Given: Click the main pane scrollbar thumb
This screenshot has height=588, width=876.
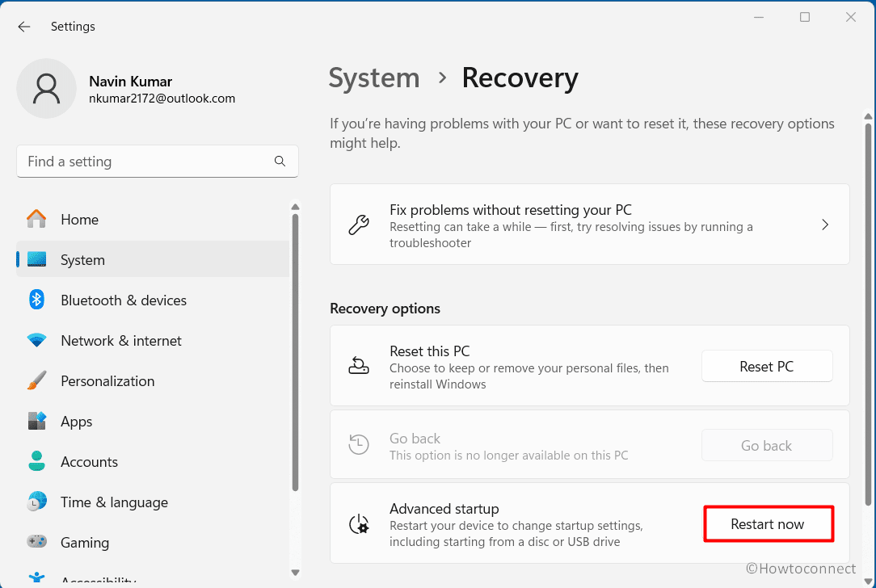Looking at the screenshot, I should [868, 314].
